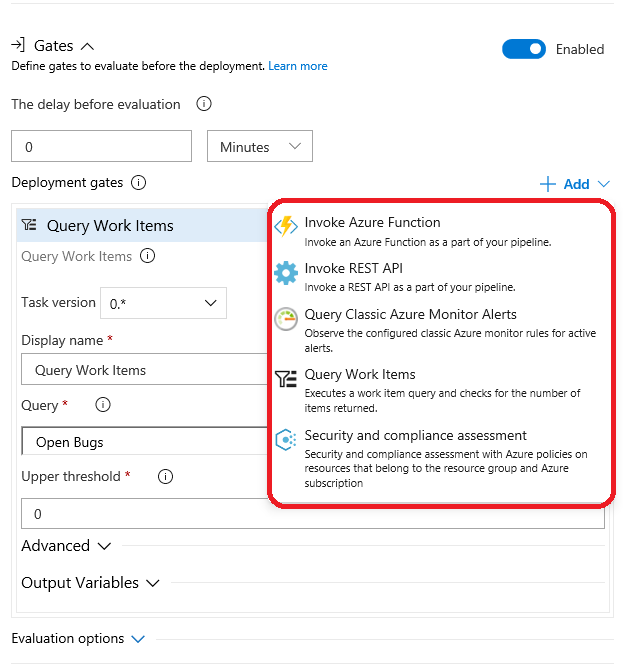Select Invoke REST API menu entry
Viewport: 639px width, 667px height.
440,277
